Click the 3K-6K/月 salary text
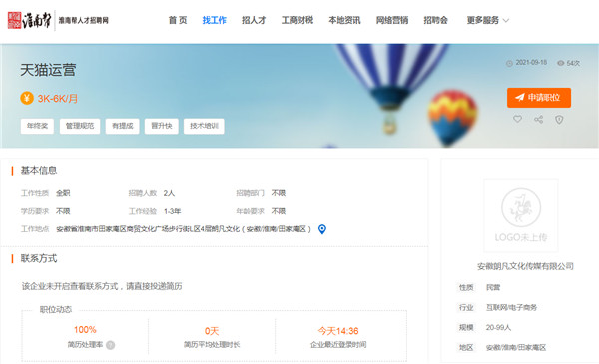This screenshot has height=364, width=599. coord(58,99)
